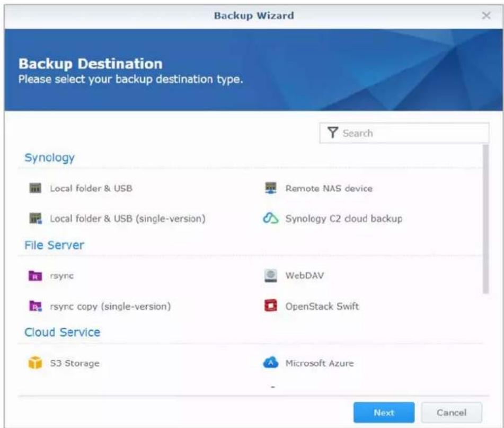
Task: Click the Next button
Action: point(384,412)
